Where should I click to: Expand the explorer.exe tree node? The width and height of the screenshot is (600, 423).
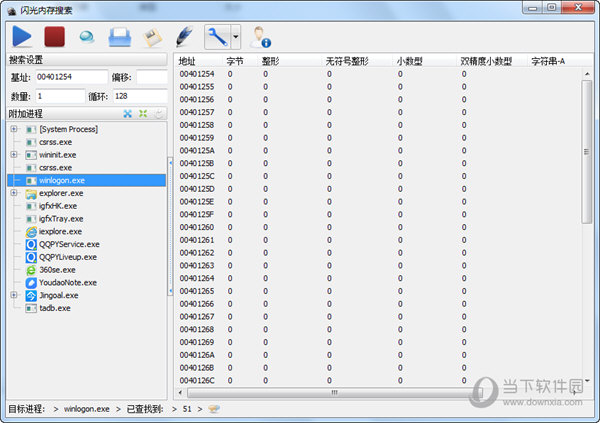point(14,193)
